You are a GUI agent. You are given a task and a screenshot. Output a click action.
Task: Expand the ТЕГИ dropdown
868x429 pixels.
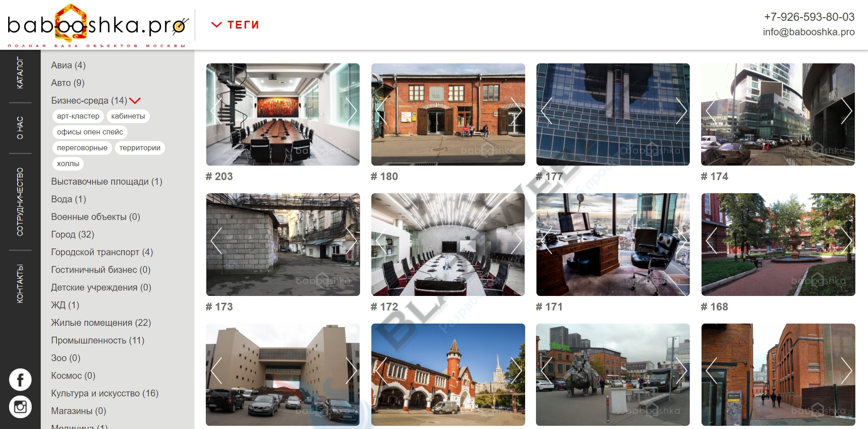point(235,25)
